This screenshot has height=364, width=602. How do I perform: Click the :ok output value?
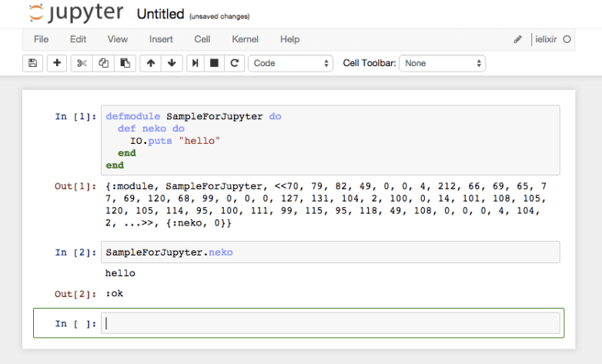click(115, 293)
